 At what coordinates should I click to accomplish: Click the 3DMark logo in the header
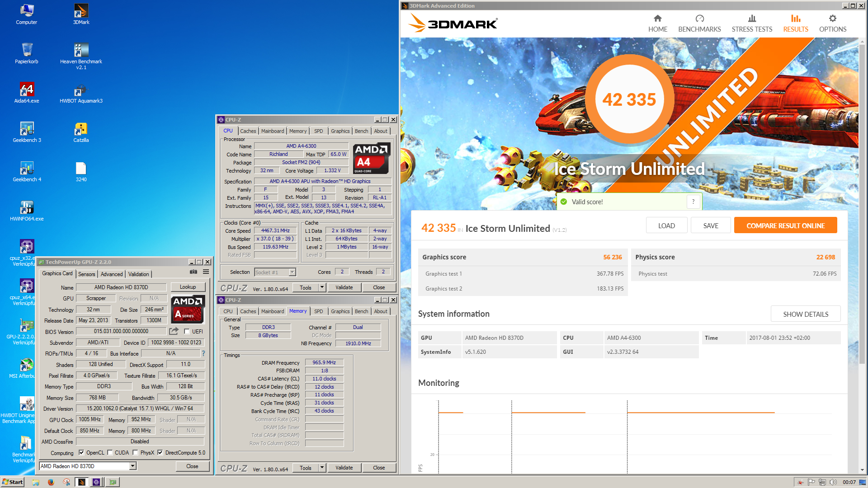[x=453, y=23]
